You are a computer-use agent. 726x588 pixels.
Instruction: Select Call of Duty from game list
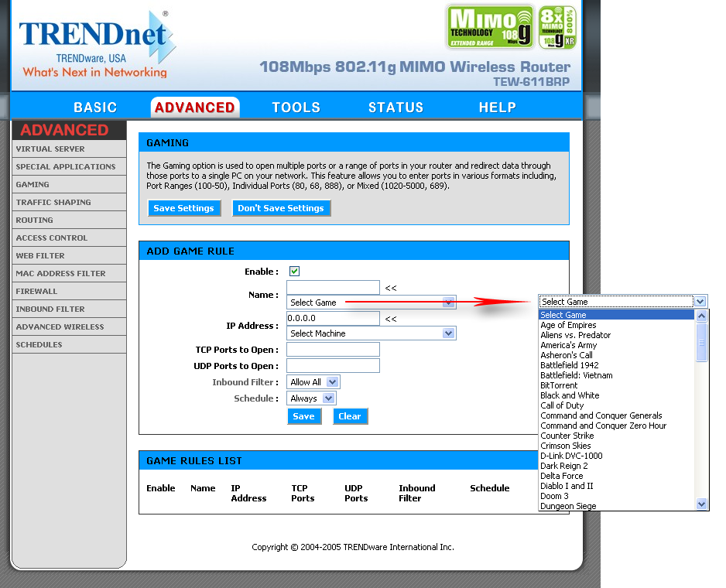617,405
